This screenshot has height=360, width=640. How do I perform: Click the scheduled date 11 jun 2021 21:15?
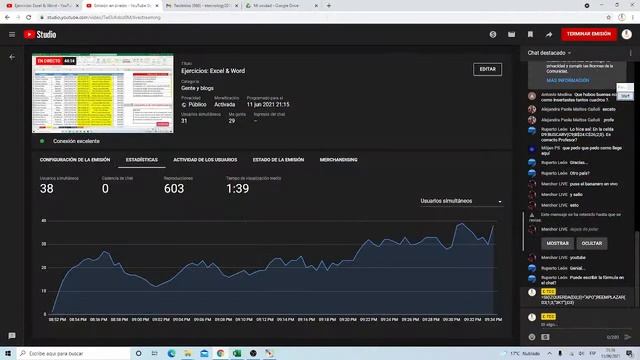pyautogui.click(x=268, y=104)
